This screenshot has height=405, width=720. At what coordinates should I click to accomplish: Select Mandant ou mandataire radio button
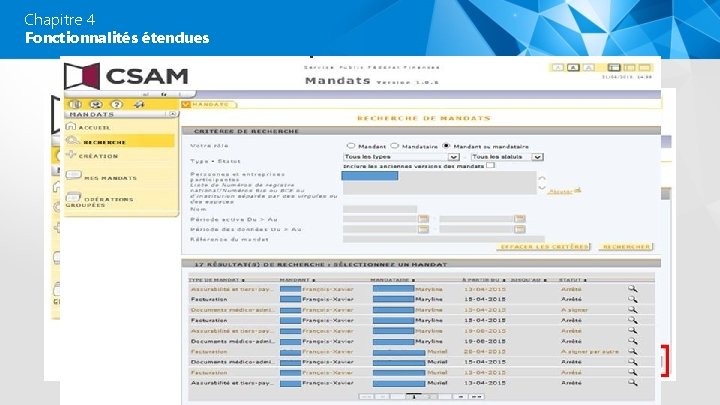tap(446, 146)
